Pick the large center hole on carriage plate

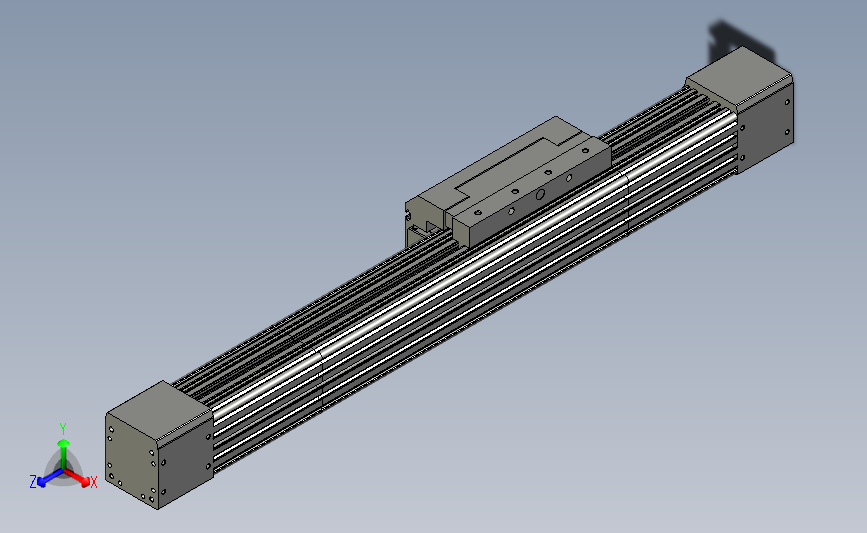tap(540, 194)
